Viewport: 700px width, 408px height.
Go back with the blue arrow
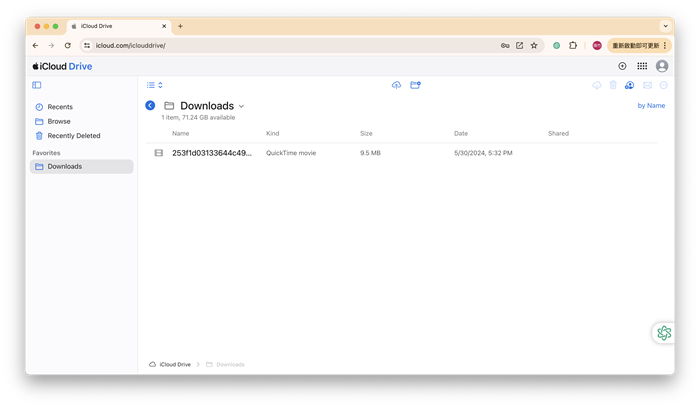[x=150, y=105]
